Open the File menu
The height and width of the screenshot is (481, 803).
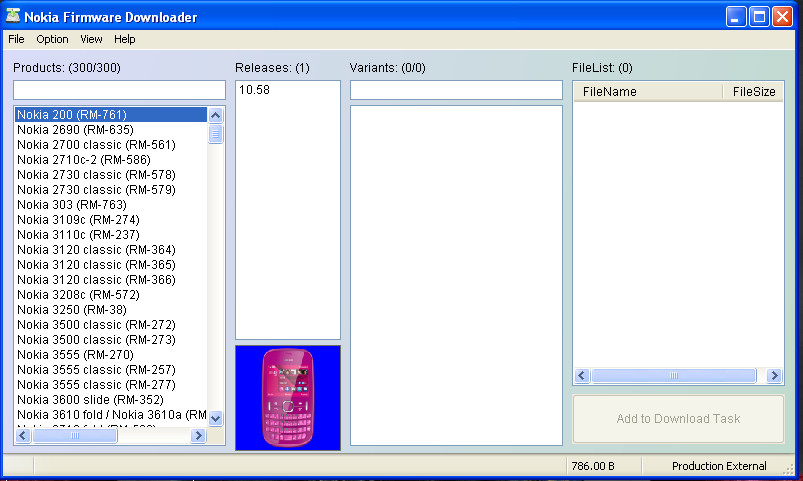[x=16, y=39]
